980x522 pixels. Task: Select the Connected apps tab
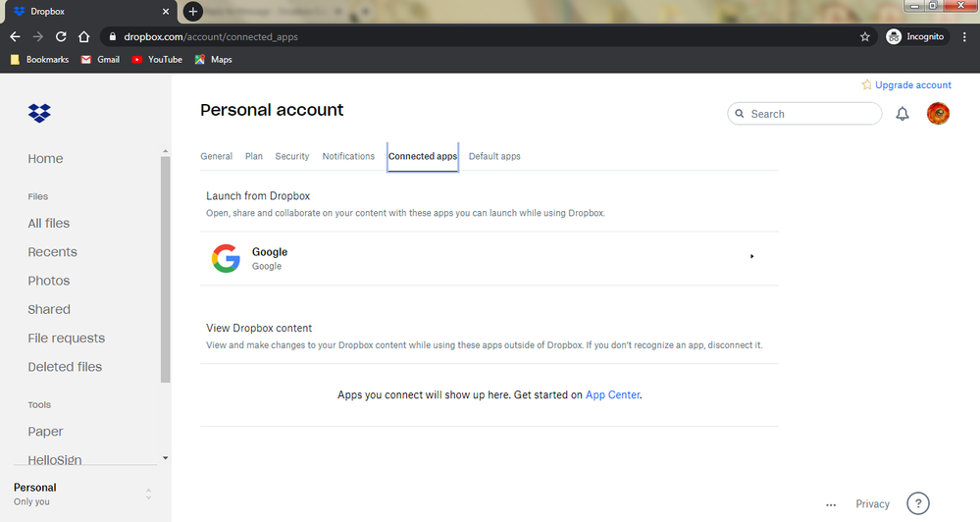423,156
